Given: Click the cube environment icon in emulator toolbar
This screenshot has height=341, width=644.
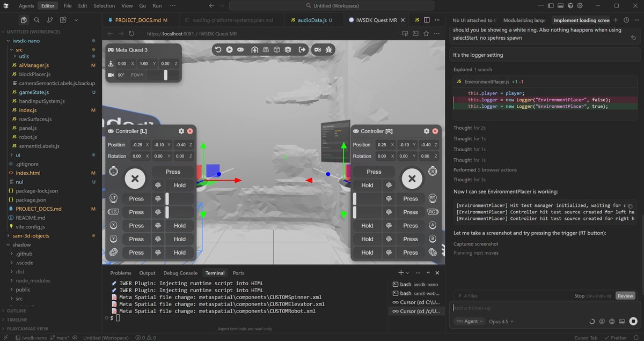Looking at the screenshot, I should click(x=277, y=49).
